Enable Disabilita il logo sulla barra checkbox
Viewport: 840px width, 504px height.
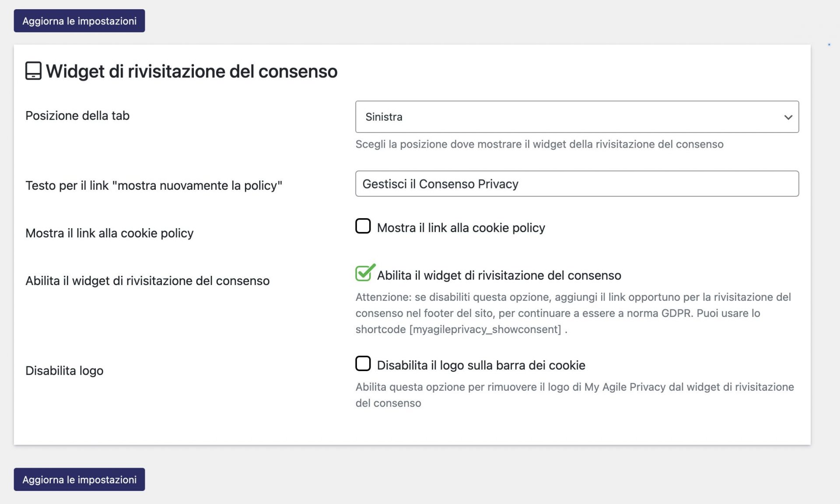click(x=363, y=363)
